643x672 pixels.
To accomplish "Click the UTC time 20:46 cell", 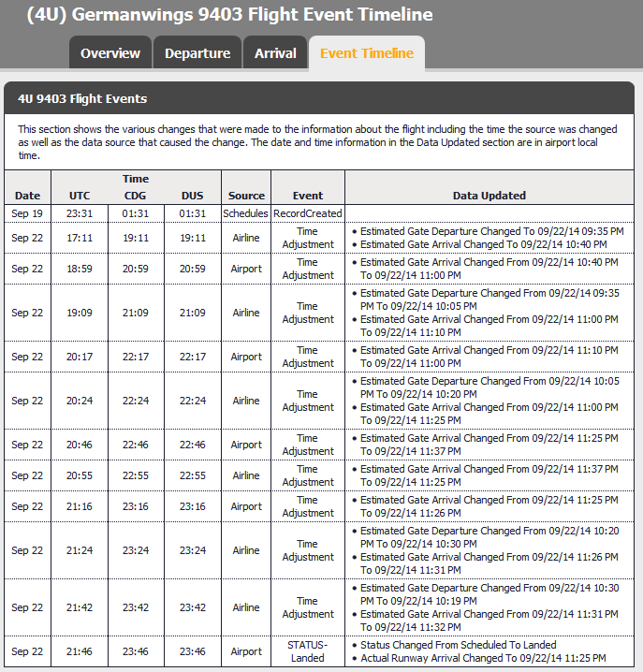I will (x=80, y=445).
